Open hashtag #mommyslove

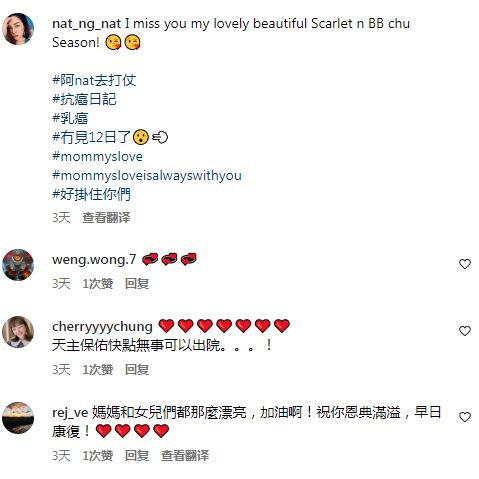pos(97,156)
